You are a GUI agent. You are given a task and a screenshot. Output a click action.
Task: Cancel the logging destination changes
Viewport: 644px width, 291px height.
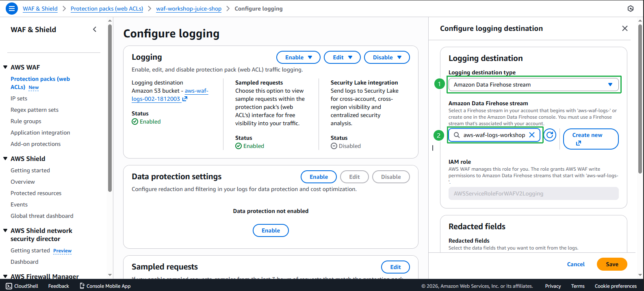pos(576,264)
